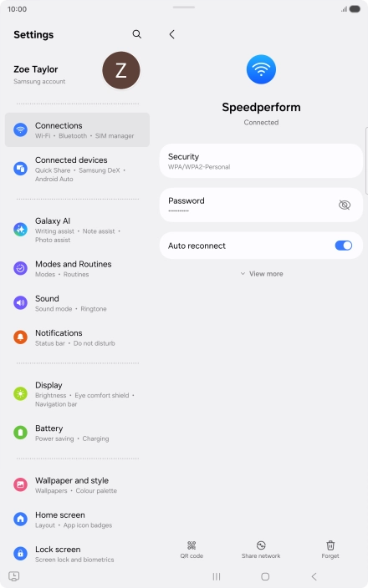
Task: Tap the blue Wi-Fi network icon
Action: [261, 69]
